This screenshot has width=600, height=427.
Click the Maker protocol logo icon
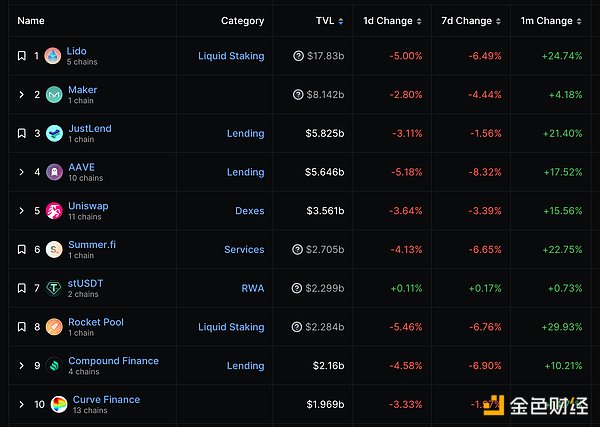54,95
